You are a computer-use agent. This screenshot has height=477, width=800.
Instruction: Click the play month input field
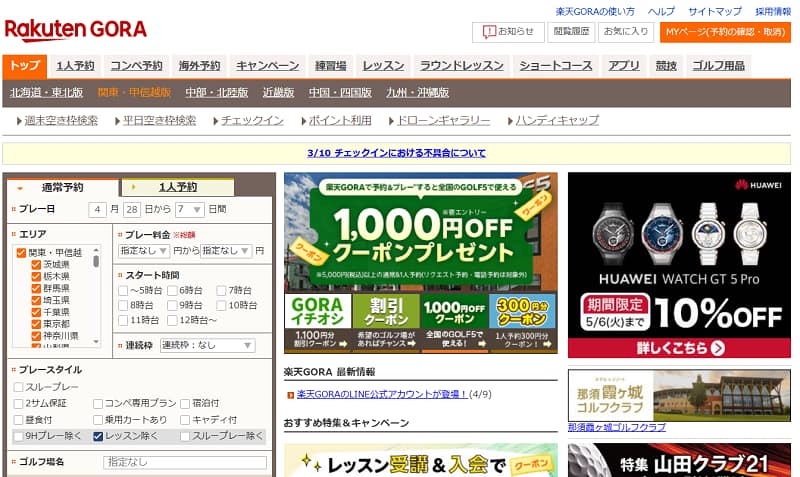[x=97, y=209]
